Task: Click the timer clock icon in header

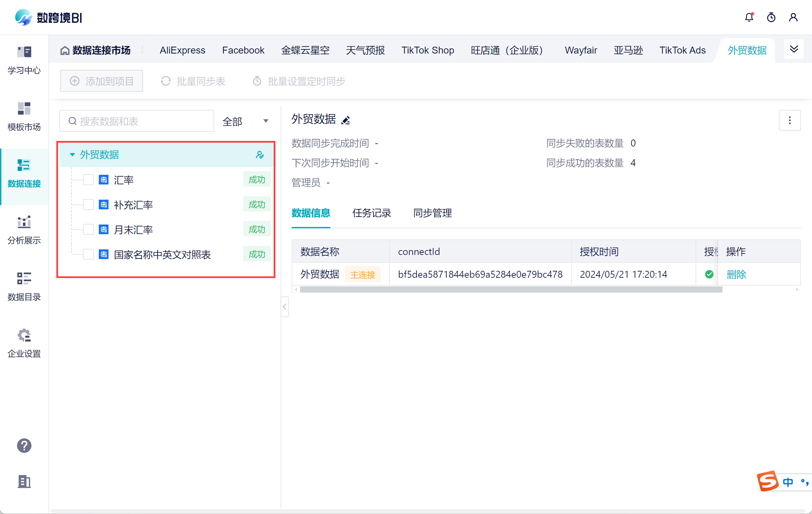Action: (x=771, y=17)
